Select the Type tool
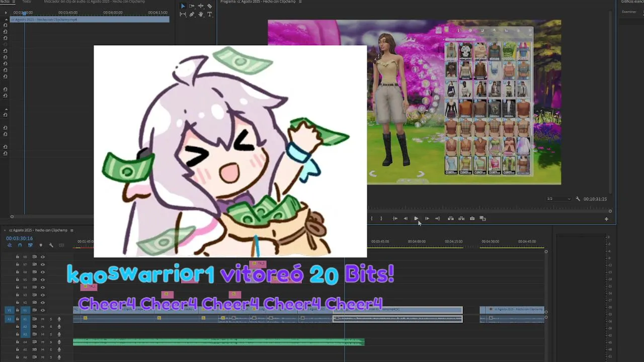The width and height of the screenshot is (644, 362). click(x=210, y=15)
